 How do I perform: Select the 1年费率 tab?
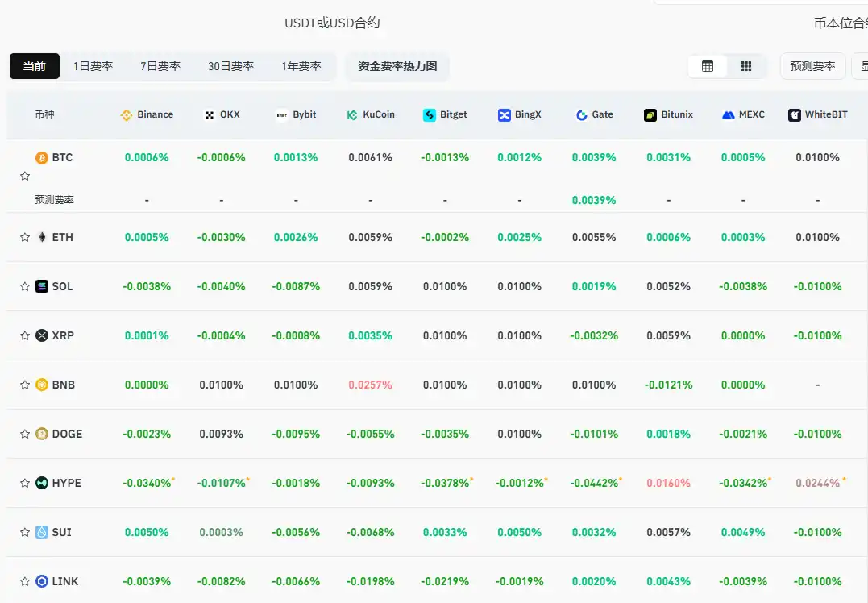[x=301, y=66]
